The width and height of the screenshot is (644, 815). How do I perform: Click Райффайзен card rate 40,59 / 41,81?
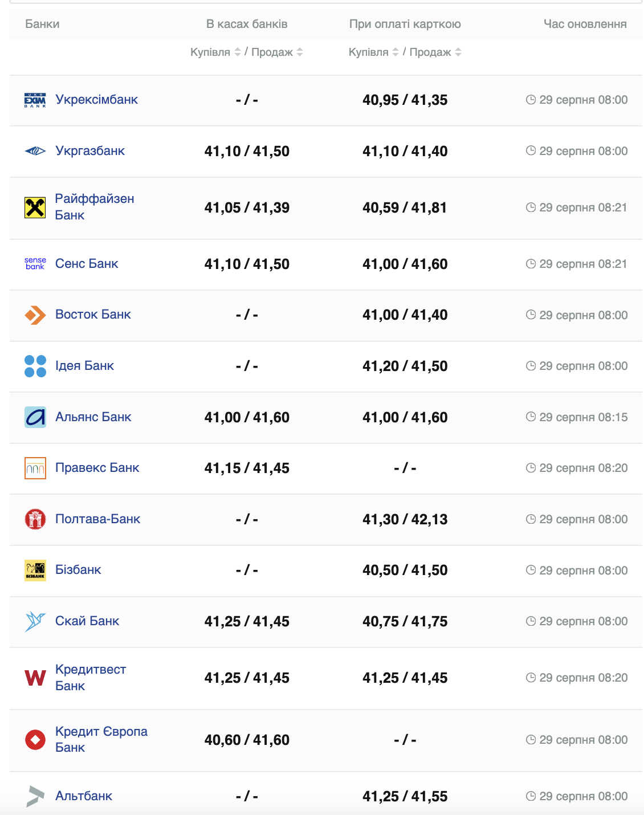[405, 208]
